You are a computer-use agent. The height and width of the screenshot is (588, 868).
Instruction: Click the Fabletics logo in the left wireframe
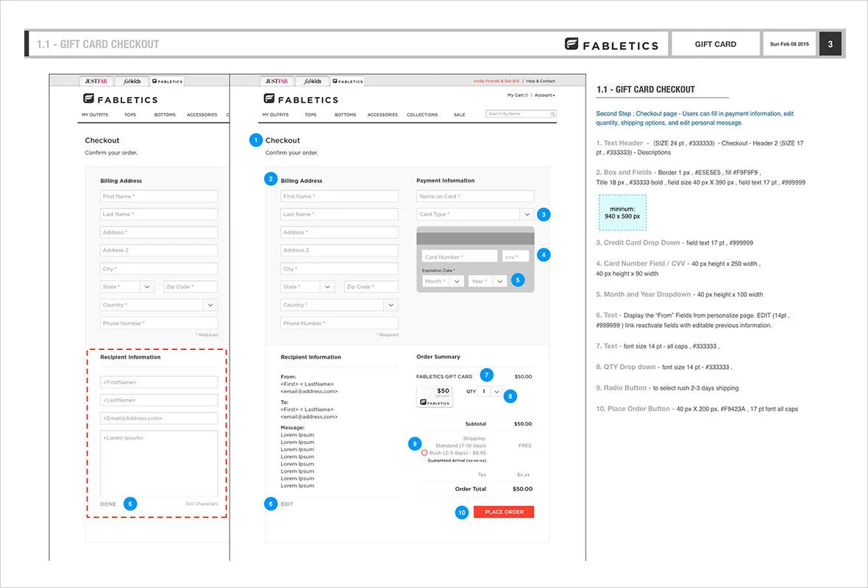click(120, 99)
